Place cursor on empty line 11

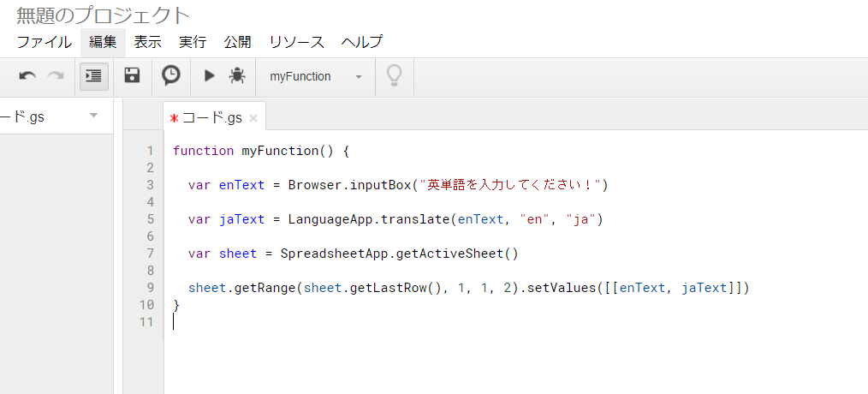(342, 322)
